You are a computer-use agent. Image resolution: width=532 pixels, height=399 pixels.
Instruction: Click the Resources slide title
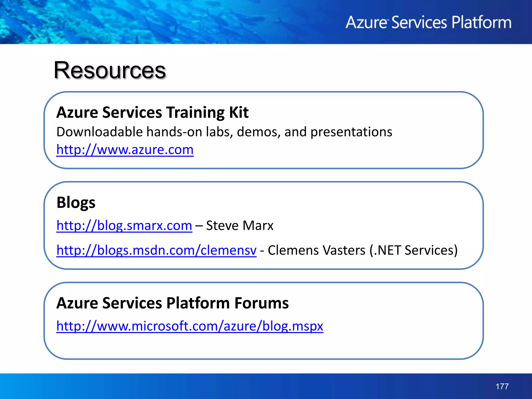tap(110, 70)
